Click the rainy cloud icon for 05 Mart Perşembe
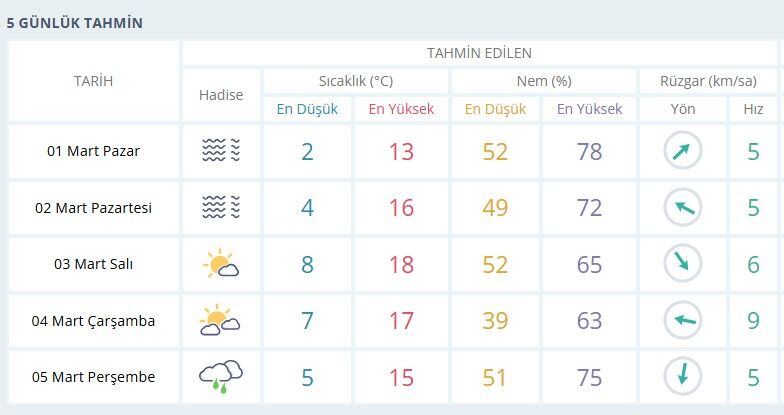Image resolution: width=784 pixels, height=415 pixels. (221, 376)
